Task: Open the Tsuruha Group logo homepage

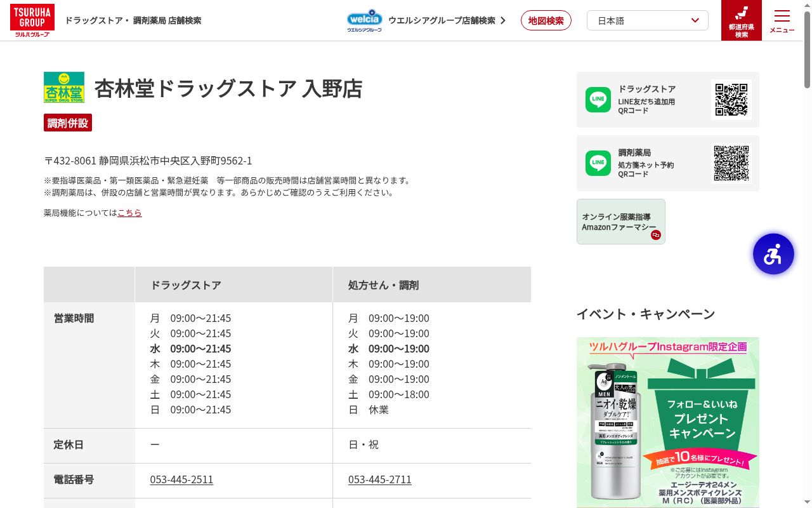Action: pos(32,20)
